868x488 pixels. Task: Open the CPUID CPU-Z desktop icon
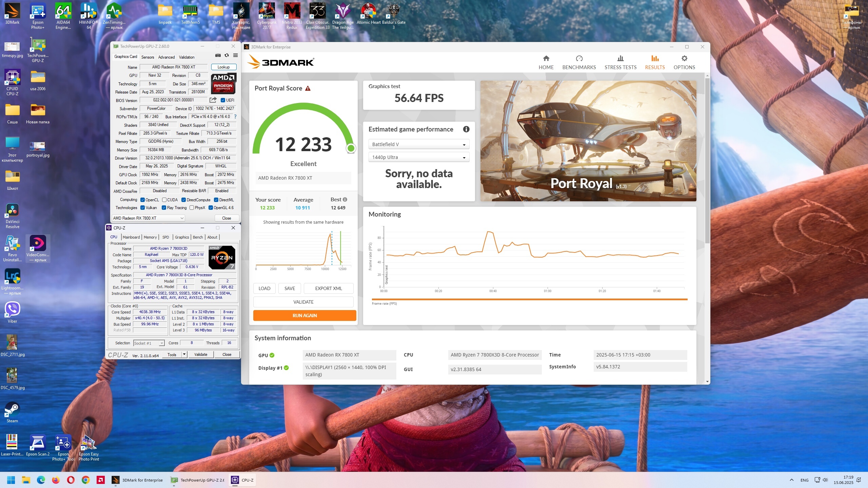pos(13,82)
